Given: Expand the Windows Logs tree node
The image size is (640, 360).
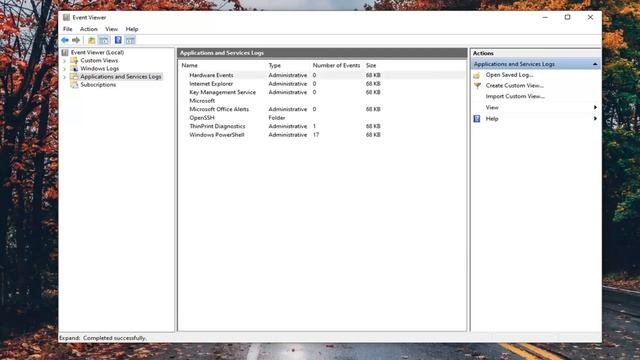Looking at the screenshot, I should click(64, 69).
